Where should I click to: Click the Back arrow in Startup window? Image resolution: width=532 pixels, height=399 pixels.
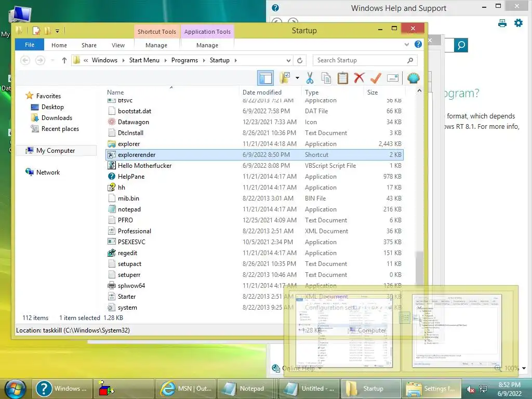coord(25,60)
